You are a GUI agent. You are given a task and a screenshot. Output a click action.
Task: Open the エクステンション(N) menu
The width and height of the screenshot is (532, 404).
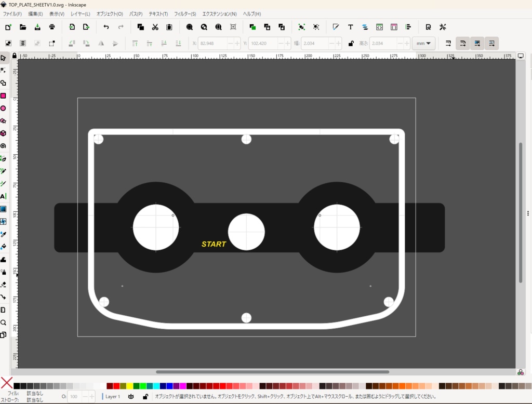pyautogui.click(x=219, y=14)
